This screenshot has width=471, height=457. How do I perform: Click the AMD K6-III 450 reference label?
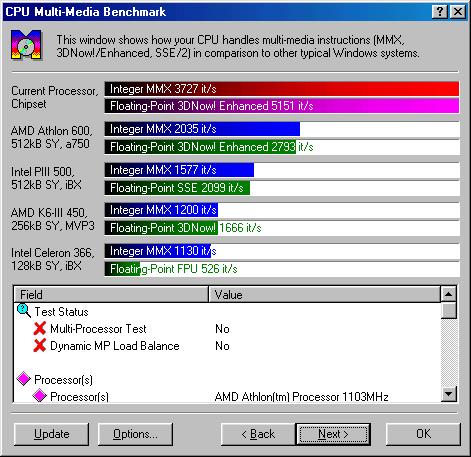[53, 219]
